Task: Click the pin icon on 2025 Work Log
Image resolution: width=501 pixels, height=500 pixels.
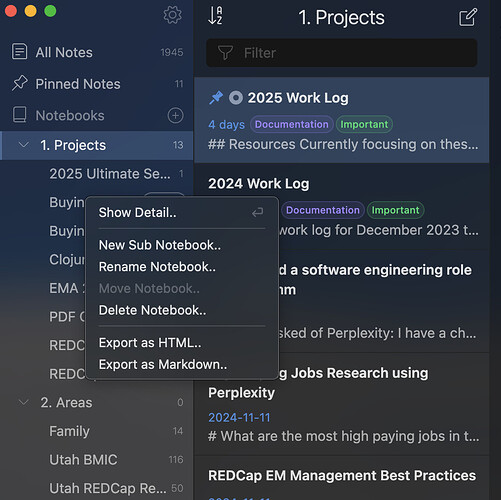Action: pos(216,98)
